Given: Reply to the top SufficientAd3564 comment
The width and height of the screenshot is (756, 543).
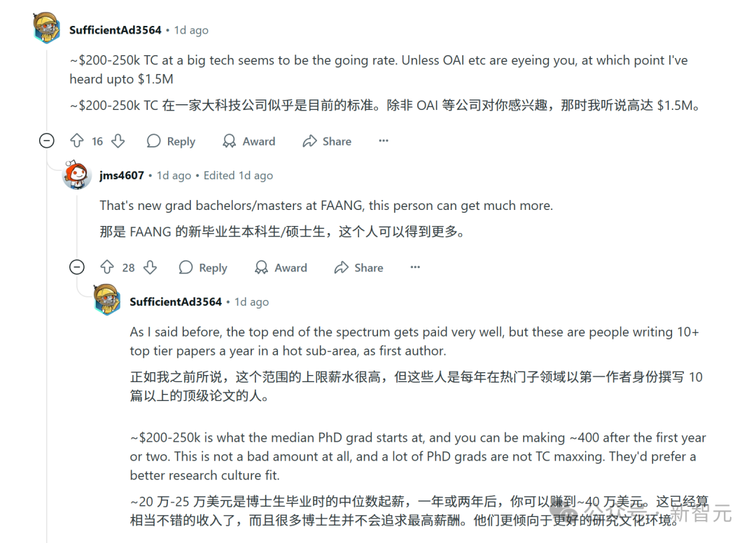Looking at the screenshot, I should pyautogui.click(x=171, y=141).
